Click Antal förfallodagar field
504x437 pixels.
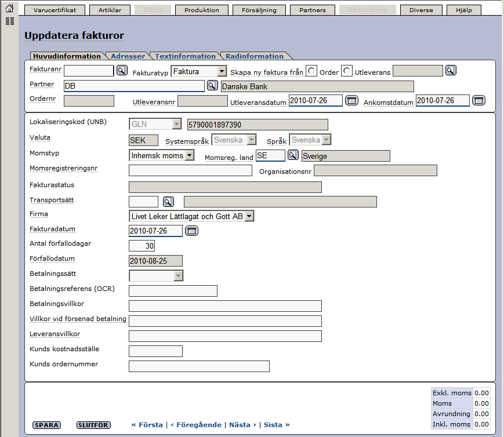[142, 246]
